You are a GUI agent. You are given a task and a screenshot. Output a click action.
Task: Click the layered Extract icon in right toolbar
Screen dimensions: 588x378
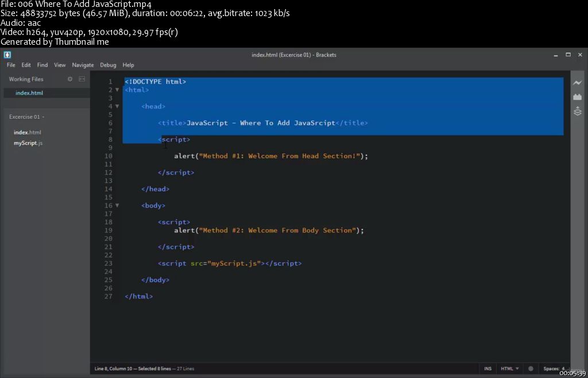pos(578,111)
